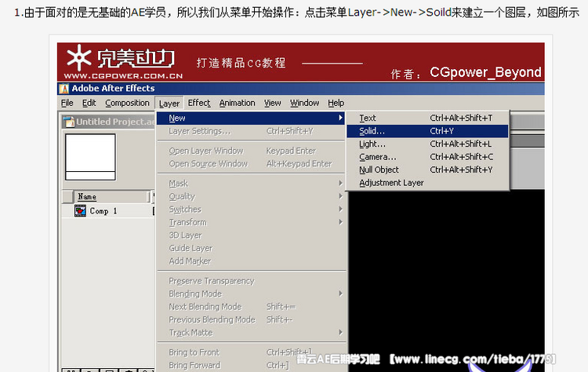Choose Camera... from the New submenu

pyautogui.click(x=427, y=157)
